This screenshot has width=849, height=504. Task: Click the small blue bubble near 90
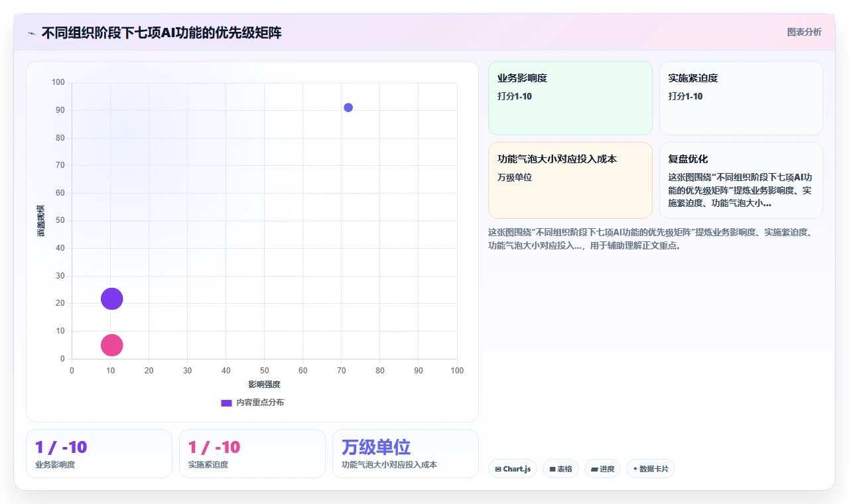348,107
